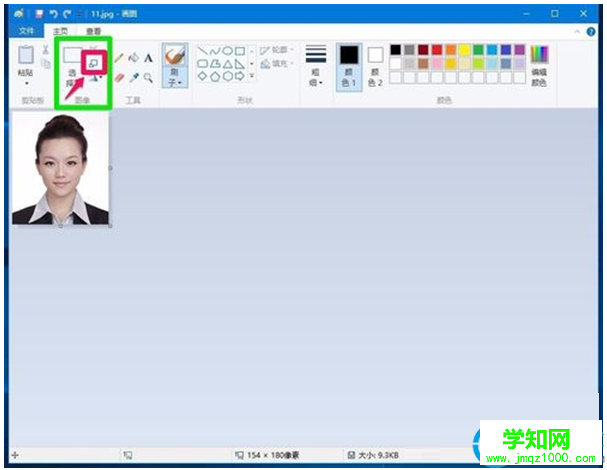Pick the pink color swatch

pos(437,63)
